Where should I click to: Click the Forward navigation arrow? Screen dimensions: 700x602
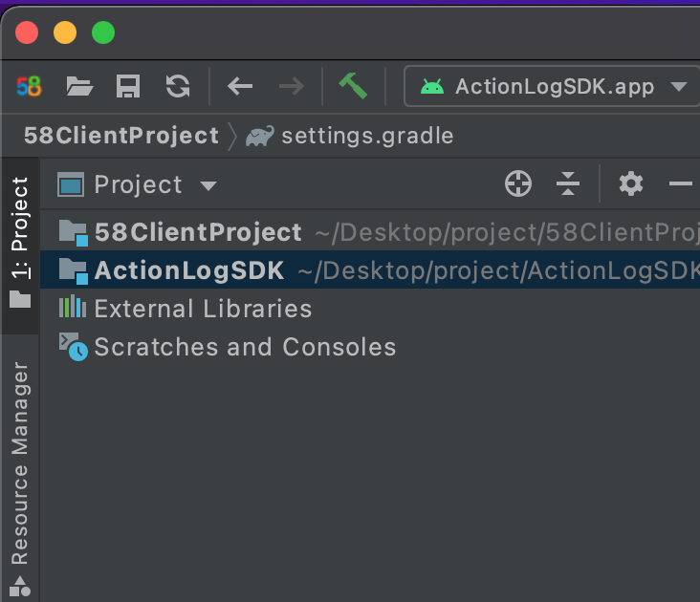(290, 87)
